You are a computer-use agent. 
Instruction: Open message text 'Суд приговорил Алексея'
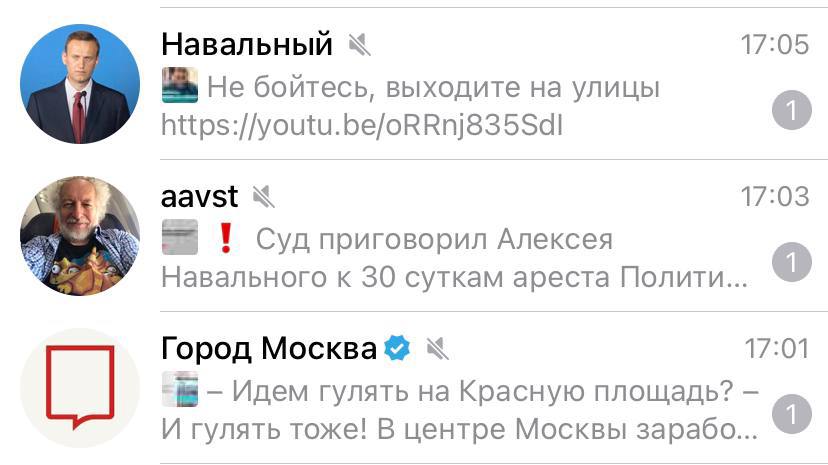tap(434, 240)
